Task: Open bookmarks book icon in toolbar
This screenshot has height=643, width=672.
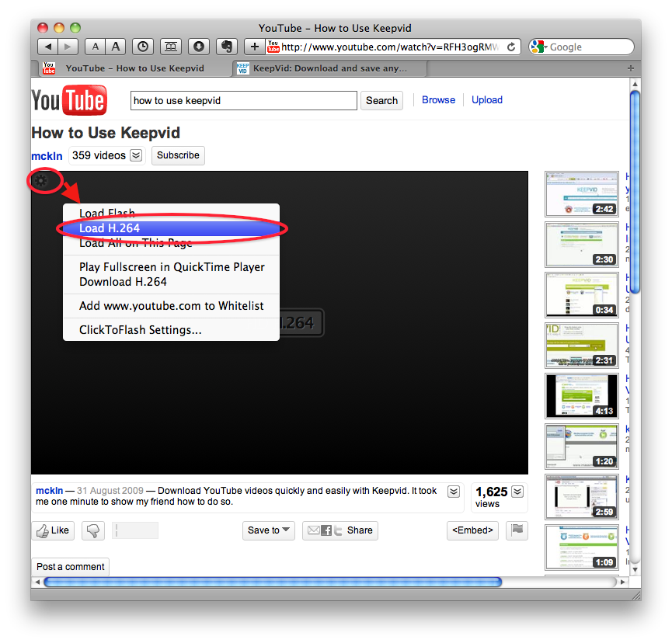Action: tap(171, 47)
